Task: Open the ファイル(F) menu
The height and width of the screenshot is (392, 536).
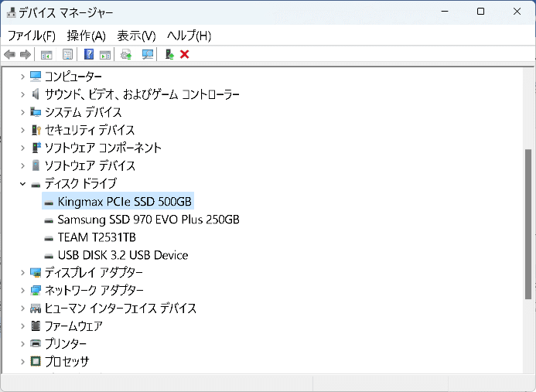Action: 32,36
